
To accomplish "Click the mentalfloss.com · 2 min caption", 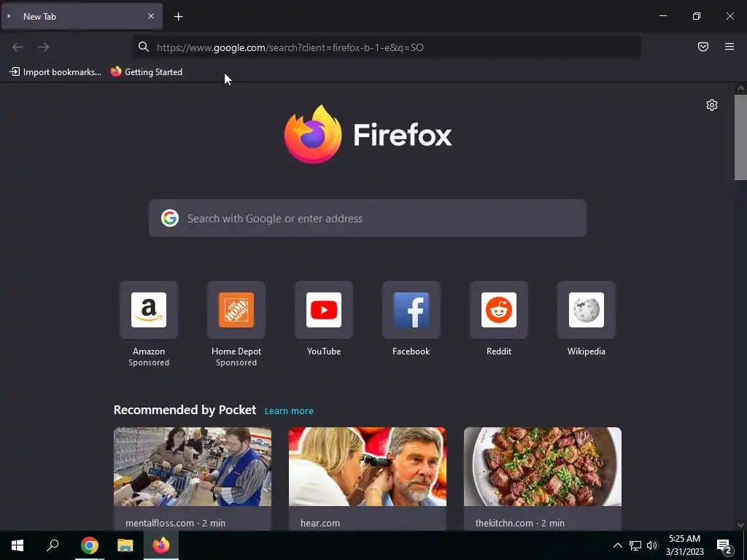I will tap(175, 523).
